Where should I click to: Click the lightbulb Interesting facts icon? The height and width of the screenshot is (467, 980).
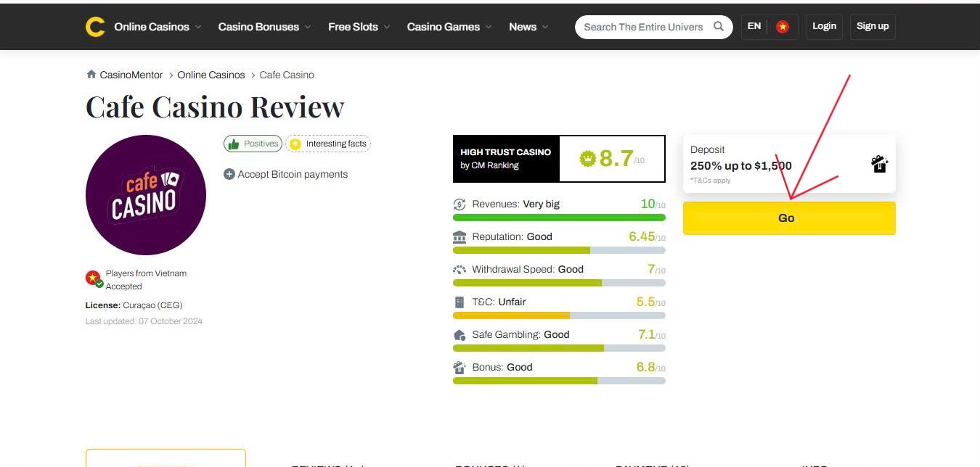pos(295,144)
